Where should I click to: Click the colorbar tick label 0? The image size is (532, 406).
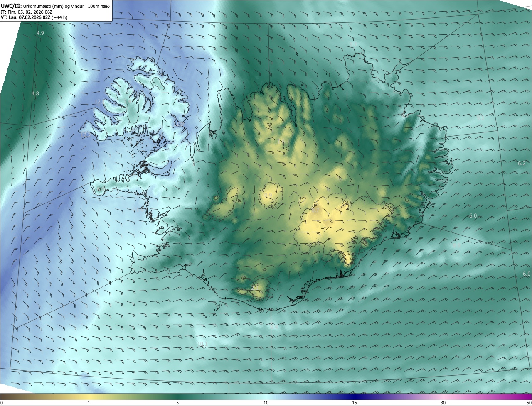tap(2, 403)
